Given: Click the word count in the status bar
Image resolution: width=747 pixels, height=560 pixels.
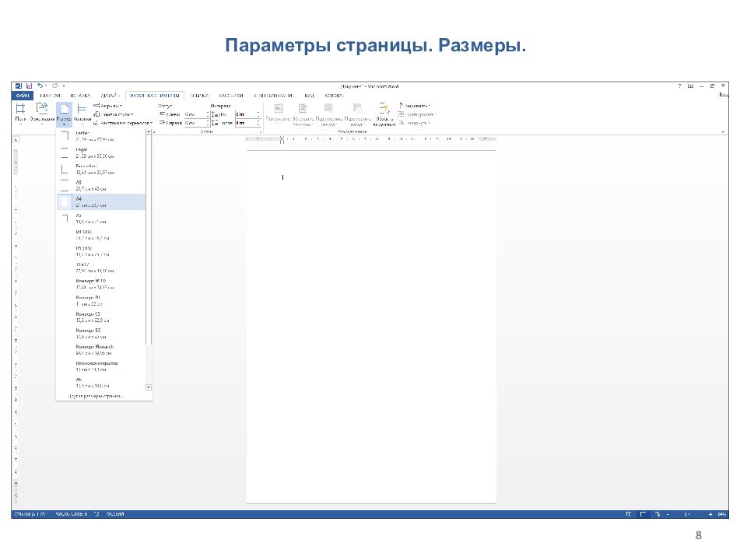Looking at the screenshot, I should 72,514.
